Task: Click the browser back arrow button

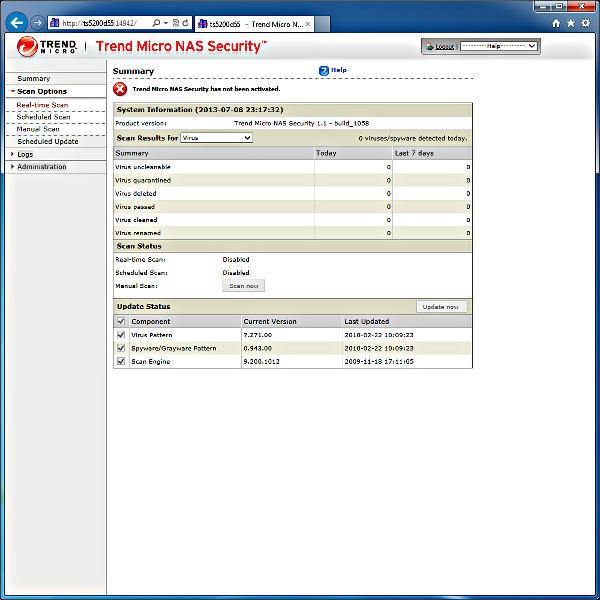Action: point(17,23)
